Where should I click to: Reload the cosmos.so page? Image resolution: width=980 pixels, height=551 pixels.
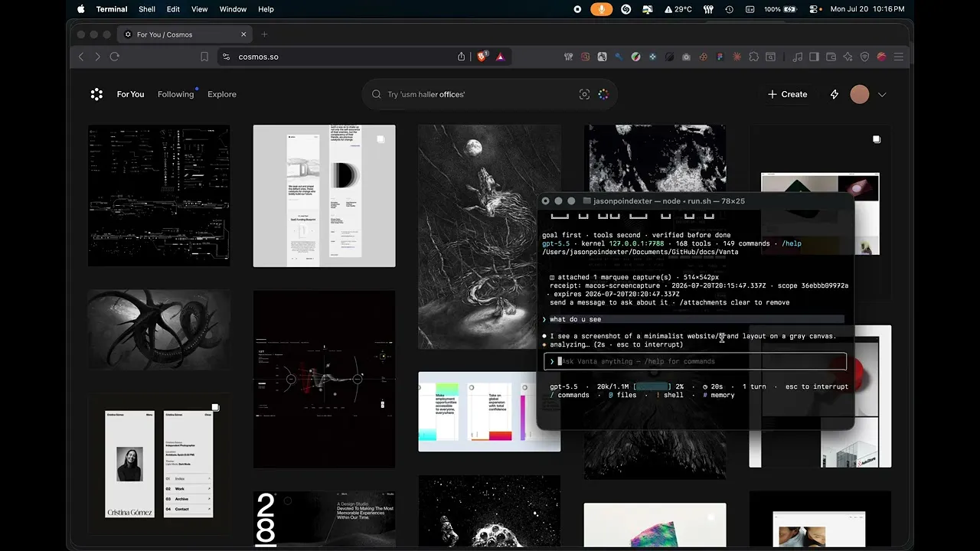tap(115, 57)
